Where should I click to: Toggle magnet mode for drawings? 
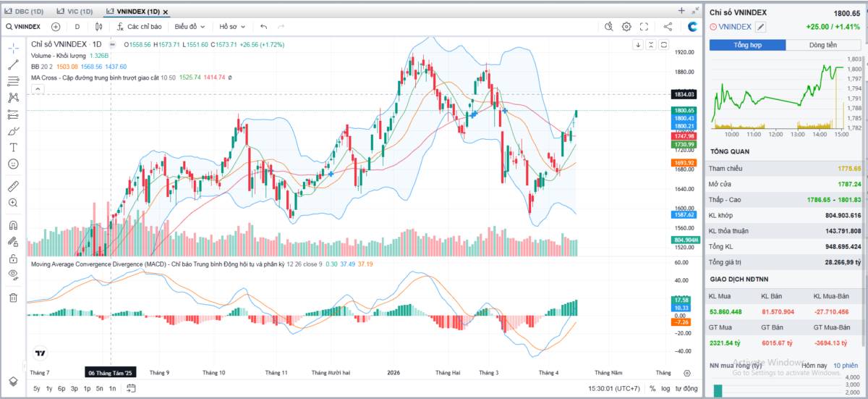click(13, 224)
